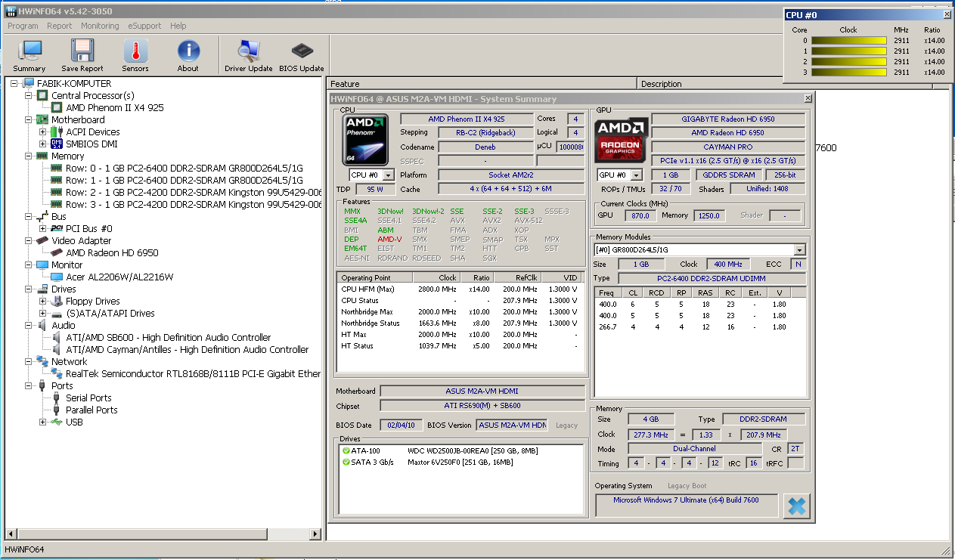Click the Video Adapter card icon

pos(43,240)
